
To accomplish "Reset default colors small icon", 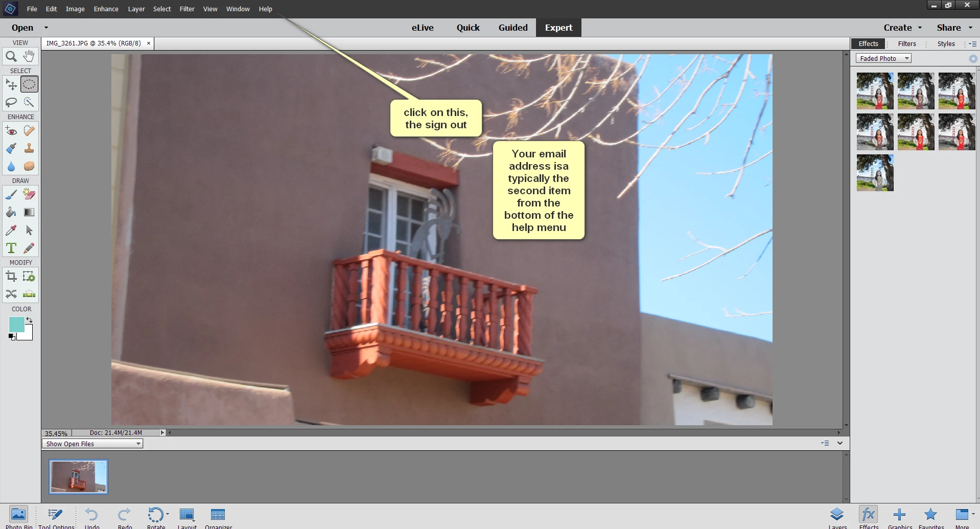I will [x=12, y=336].
